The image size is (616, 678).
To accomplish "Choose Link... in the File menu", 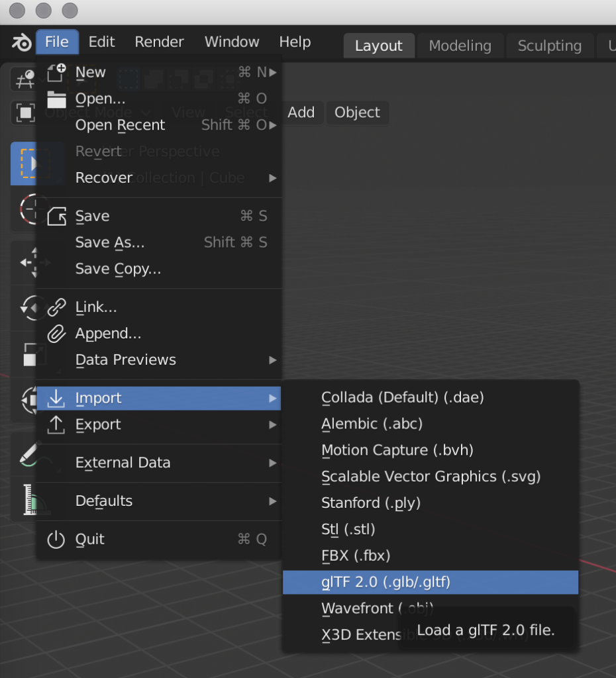I will pos(159,307).
